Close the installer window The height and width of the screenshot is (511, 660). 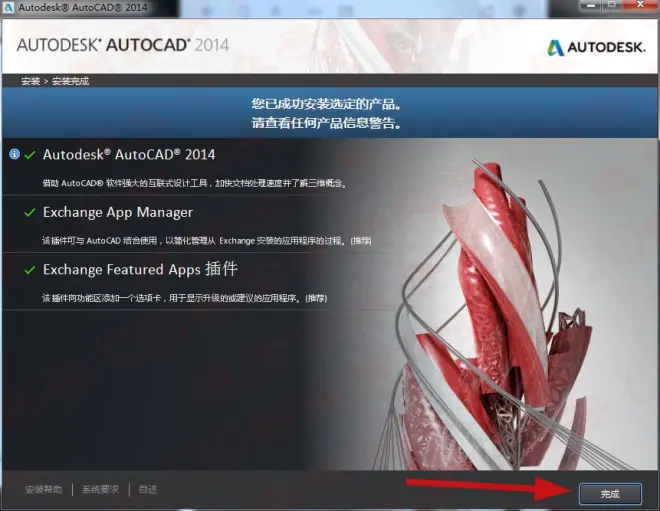(x=641, y=5)
